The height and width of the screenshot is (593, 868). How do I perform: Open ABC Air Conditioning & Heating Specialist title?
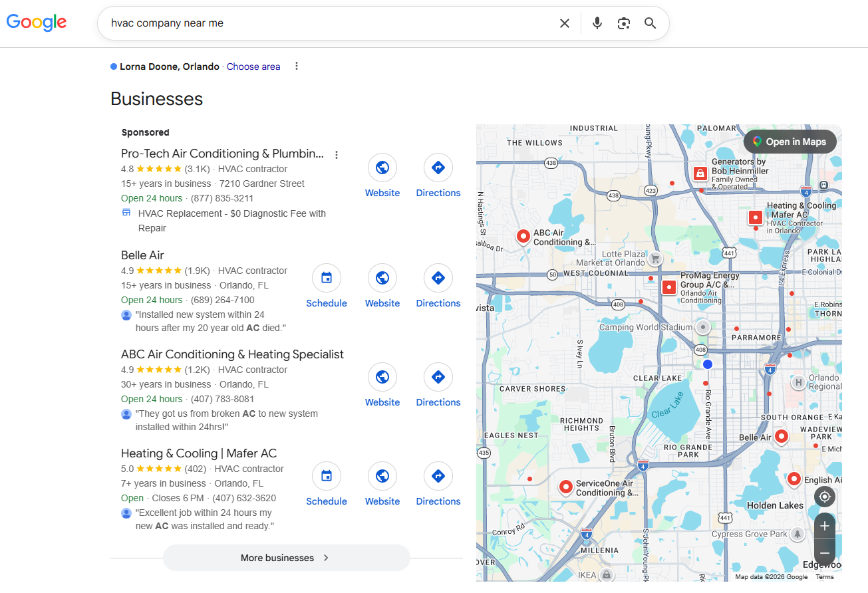[232, 354]
